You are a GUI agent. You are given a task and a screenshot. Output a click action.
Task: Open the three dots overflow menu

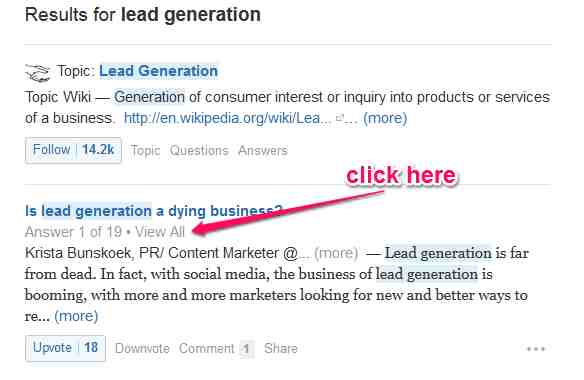(536, 349)
